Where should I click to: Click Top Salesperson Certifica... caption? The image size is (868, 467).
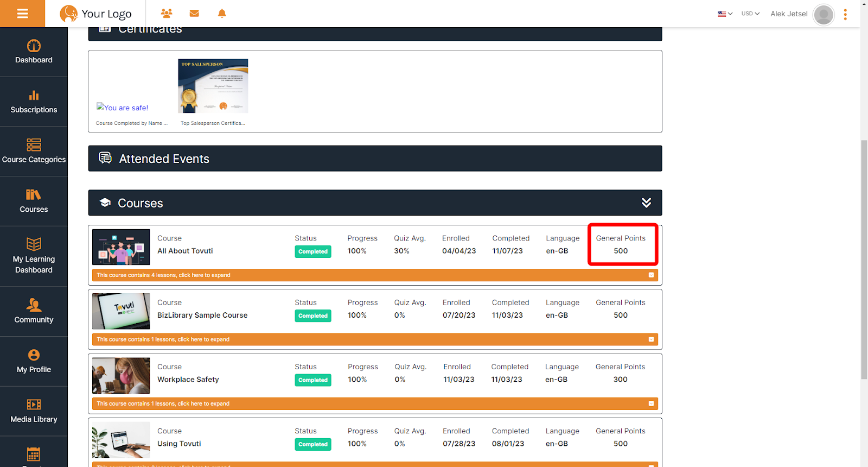tap(213, 123)
